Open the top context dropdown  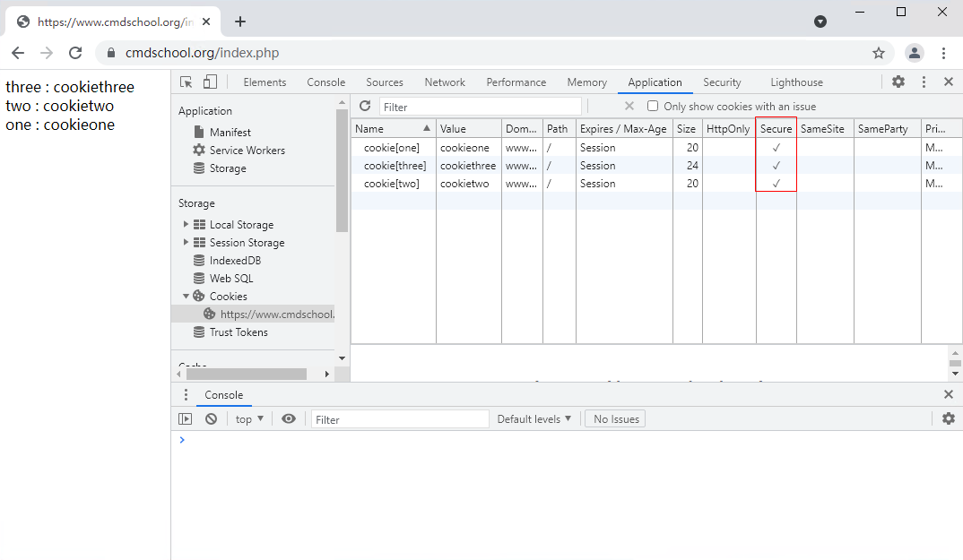tap(249, 418)
